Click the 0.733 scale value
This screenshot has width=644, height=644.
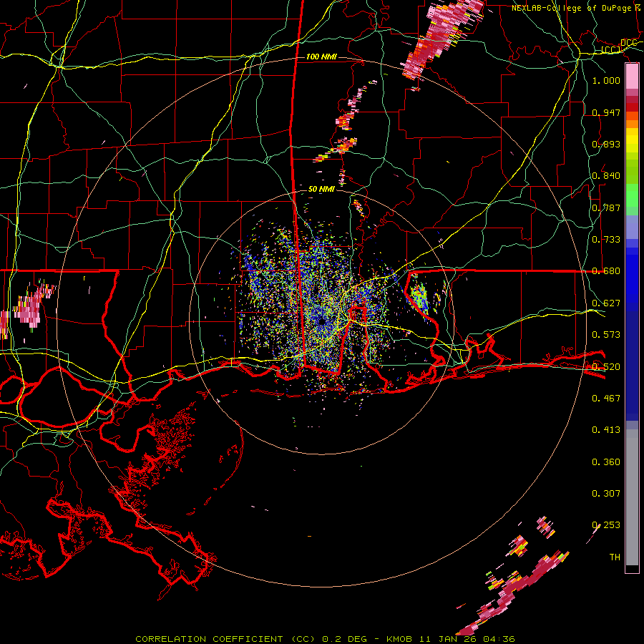606,240
